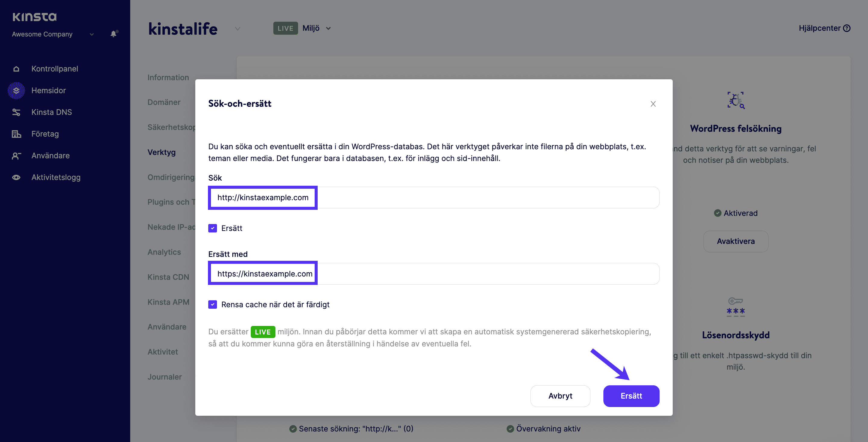Click the Företag building icon

click(16, 134)
